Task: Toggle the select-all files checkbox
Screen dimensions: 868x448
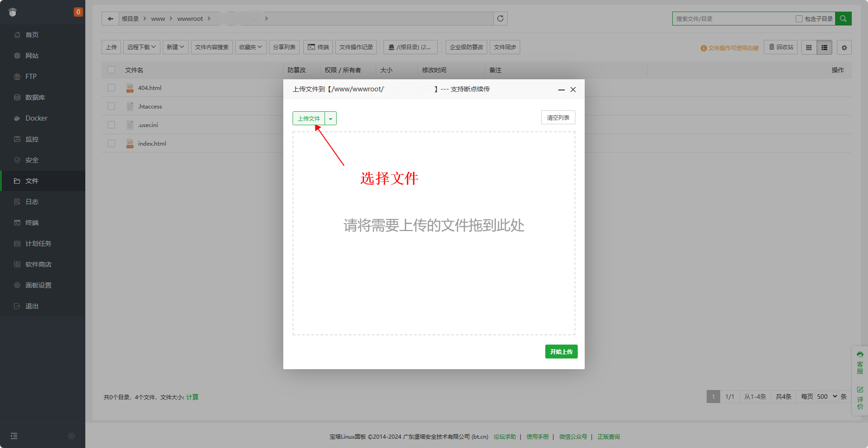Action: click(111, 70)
